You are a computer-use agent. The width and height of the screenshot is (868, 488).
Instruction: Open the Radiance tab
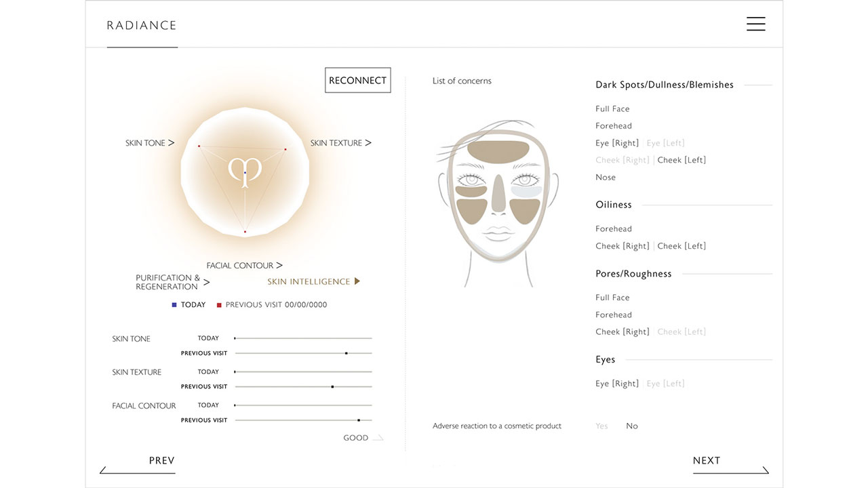pyautogui.click(x=142, y=26)
